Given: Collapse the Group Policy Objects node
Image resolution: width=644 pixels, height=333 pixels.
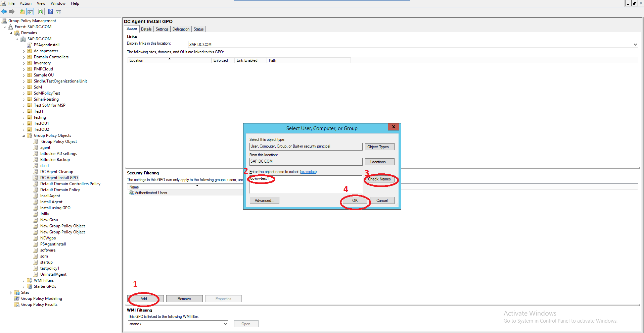Looking at the screenshot, I should point(24,136).
